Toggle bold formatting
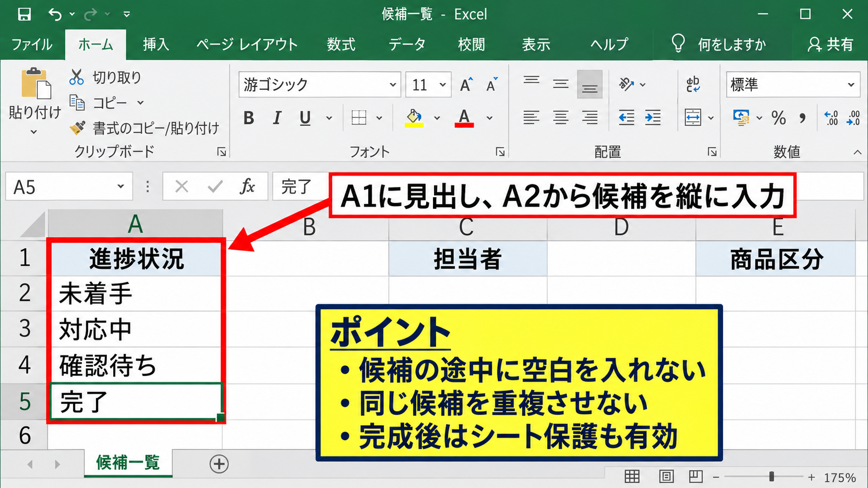The width and height of the screenshot is (868, 488). click(x=249, y=118)
